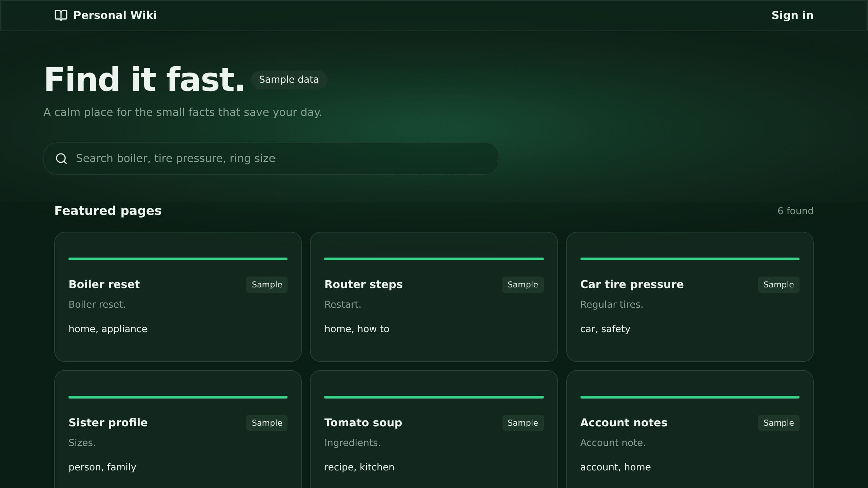Viewport: 868px width, 488px height.
Task: Click the 'Regular tires.' description text
Action: [x=612, y=305]
